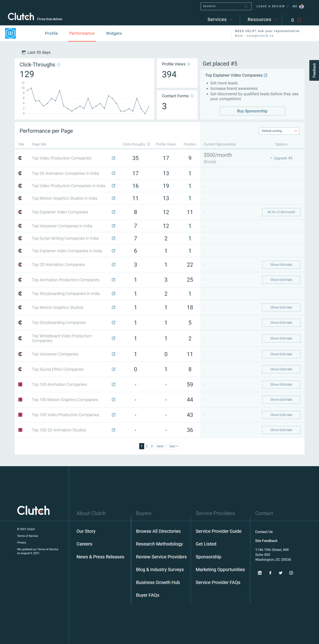Click Upgrade: #5 option
This screenshot has height=644, width=319.
[281, 158]
